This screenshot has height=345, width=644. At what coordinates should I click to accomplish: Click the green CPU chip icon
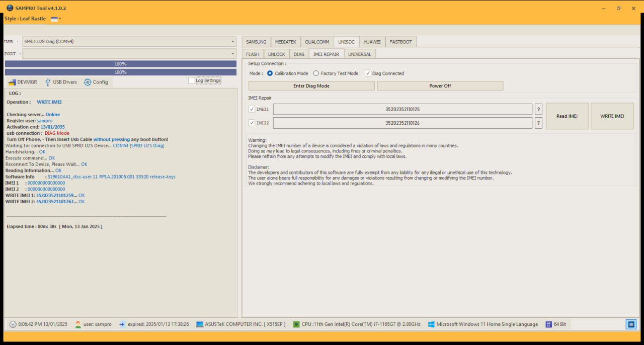pyautogui.click(x=296, y=324)
